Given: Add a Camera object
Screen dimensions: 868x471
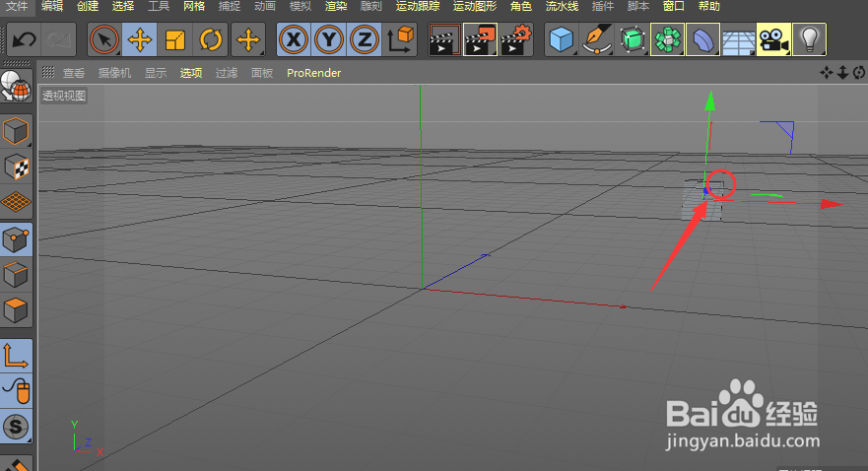Looking at the screenshot, I should (x=773, y=39).
